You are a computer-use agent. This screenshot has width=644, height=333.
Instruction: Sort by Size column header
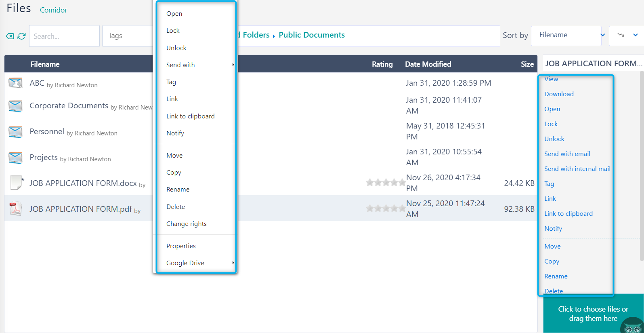[527, 64]
